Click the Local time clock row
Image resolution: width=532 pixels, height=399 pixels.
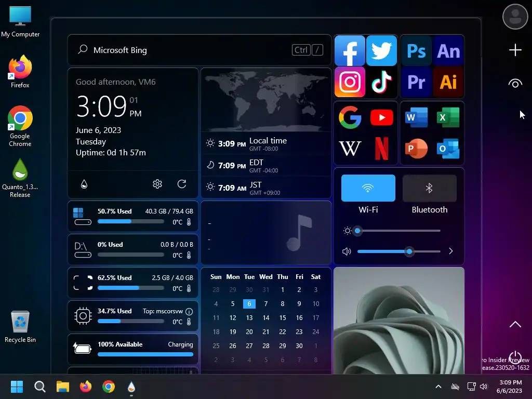click(266, 143)
